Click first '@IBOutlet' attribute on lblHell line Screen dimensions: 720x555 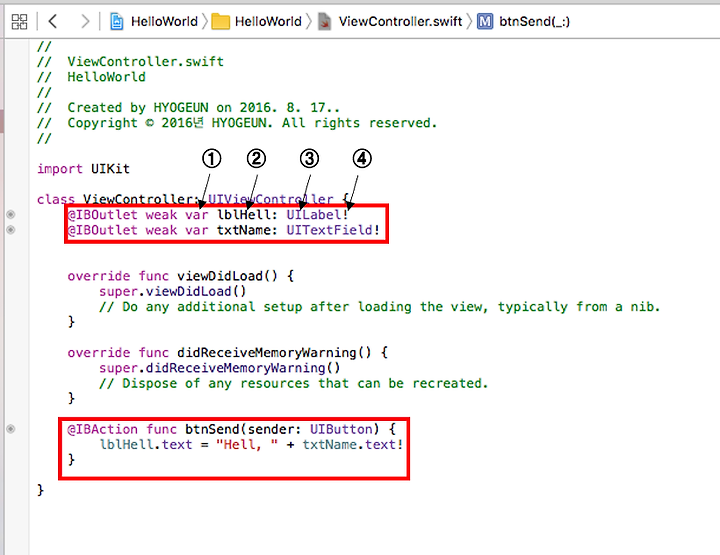click(x=102, y=215)
